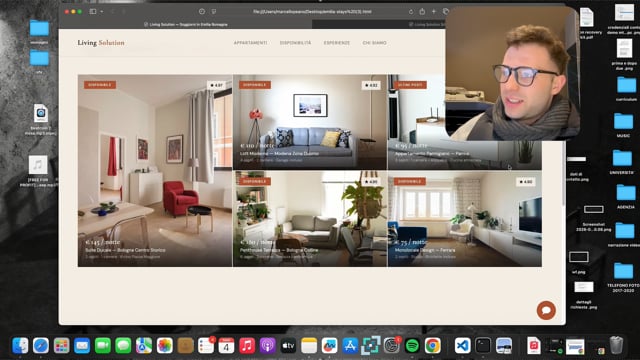
Task: Select the Living Solution – Soggiorni browser tab
Action: pyautogui.click(x=186, y=24)
